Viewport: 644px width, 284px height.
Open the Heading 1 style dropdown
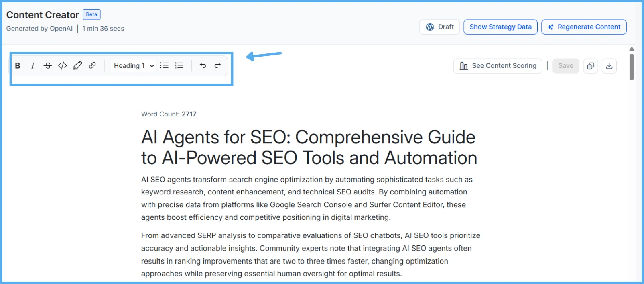click(134, 66)
